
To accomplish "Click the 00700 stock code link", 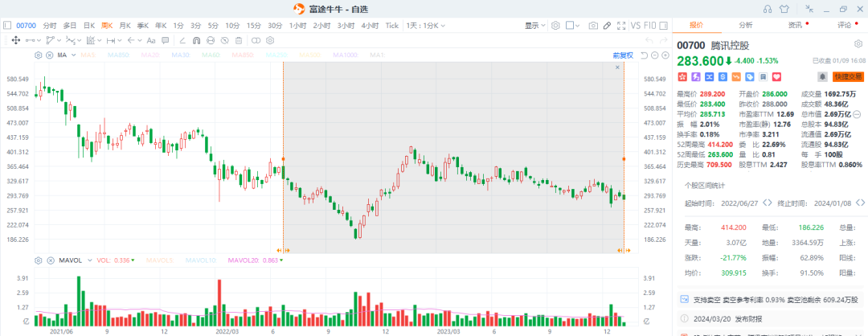I will pos(26,26).
